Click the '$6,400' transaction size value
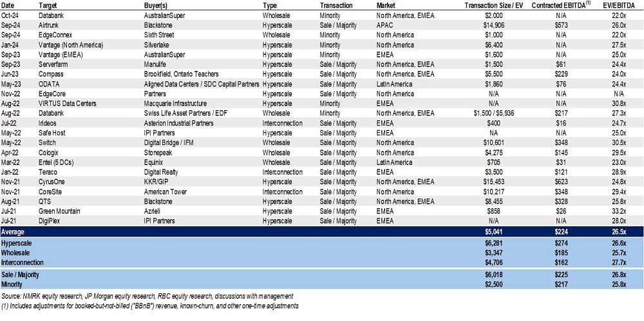Viewport: 644px width, 321px height. coord(495,45)
